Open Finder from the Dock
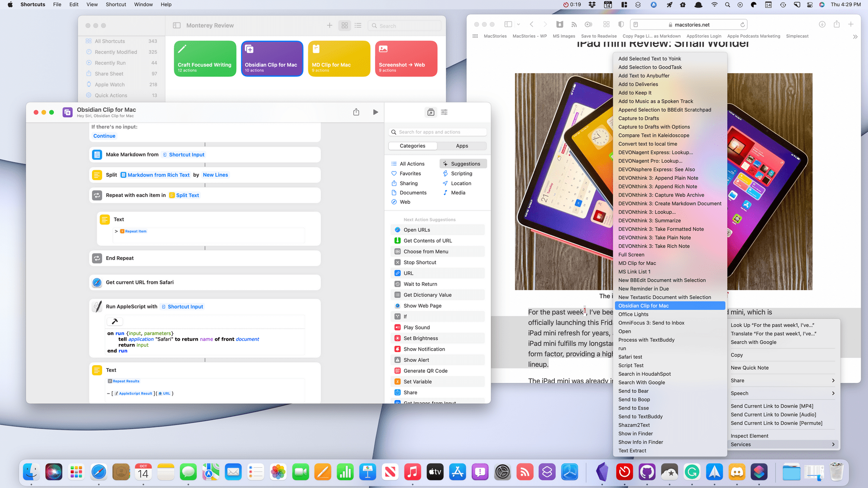 [x=31, y=472]
